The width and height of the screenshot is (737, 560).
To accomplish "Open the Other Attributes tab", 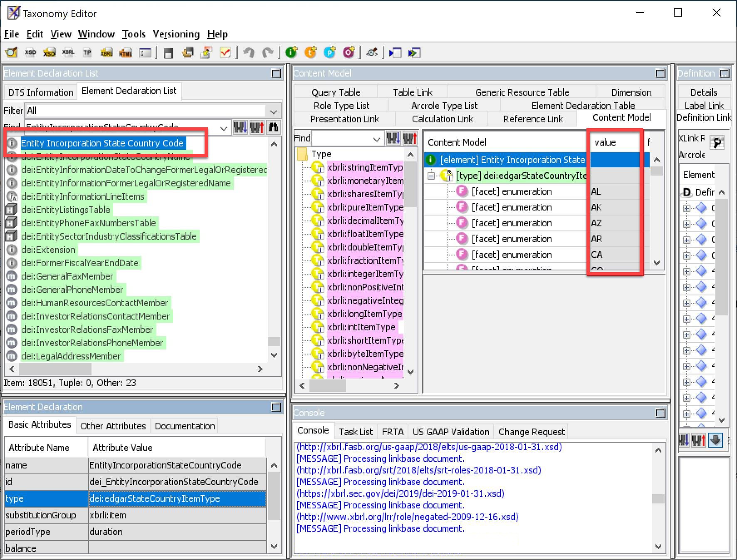I will pyautogui.click(x=113, y=426).
